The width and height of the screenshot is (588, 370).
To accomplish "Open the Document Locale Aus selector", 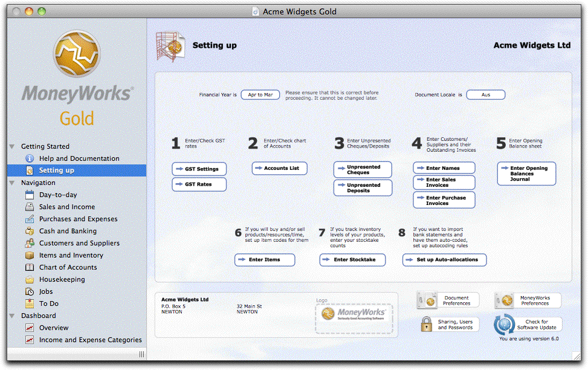I will click(486, 94).
